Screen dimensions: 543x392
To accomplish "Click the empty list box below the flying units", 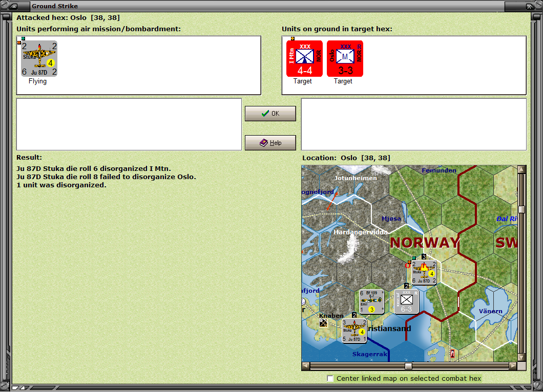I will tap(129, 124).
